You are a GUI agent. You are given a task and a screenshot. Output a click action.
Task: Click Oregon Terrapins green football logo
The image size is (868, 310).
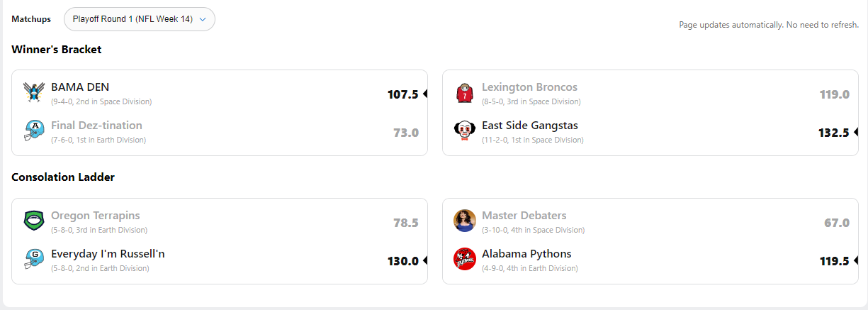[34, 221]
